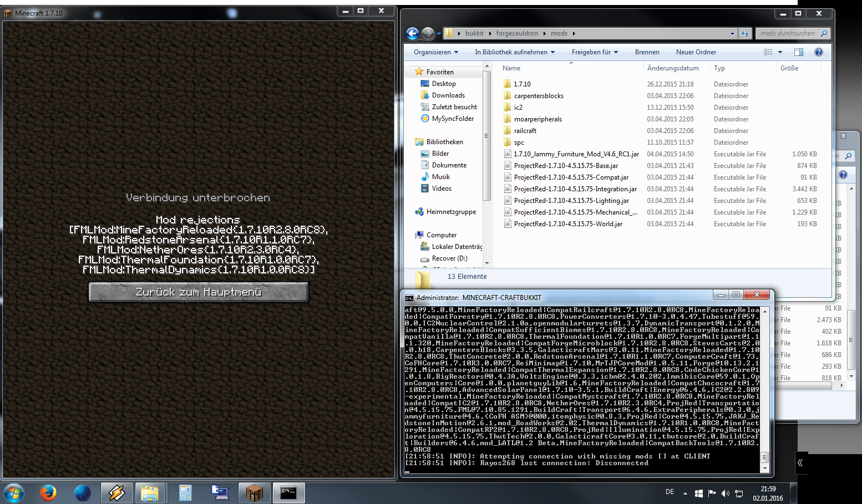Select the 1.7.10 folder
The height and width of the screenshot is (504, 862).
[522, 84]
